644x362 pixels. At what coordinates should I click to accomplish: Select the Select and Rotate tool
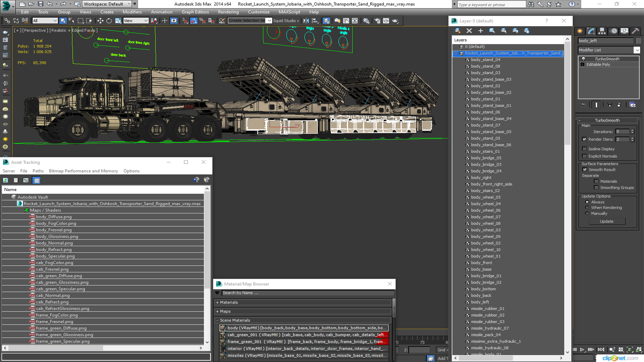pos(109,21)
